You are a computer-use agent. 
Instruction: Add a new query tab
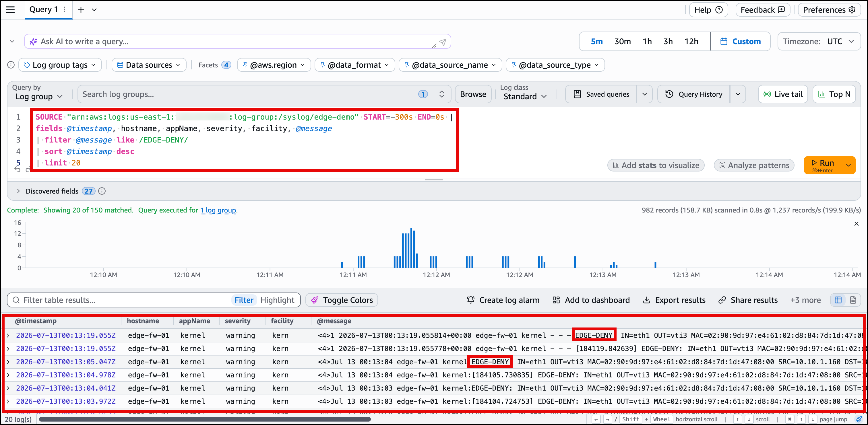click(x=81, y=10)
